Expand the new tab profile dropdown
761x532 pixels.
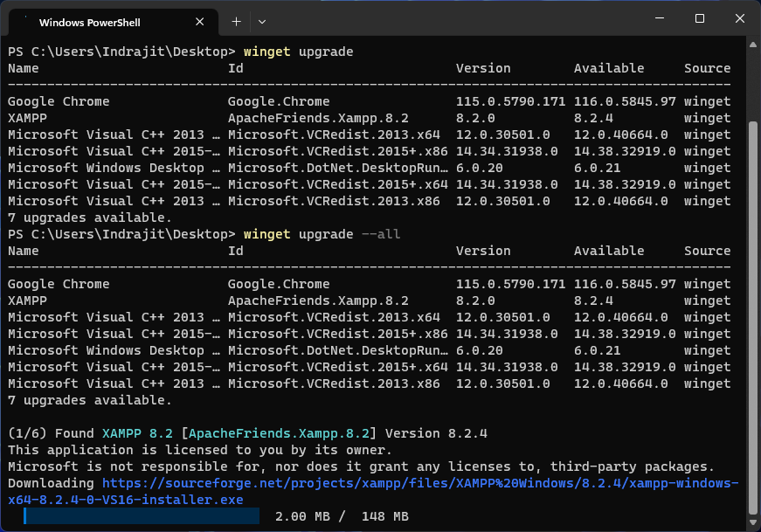[262, 21]
